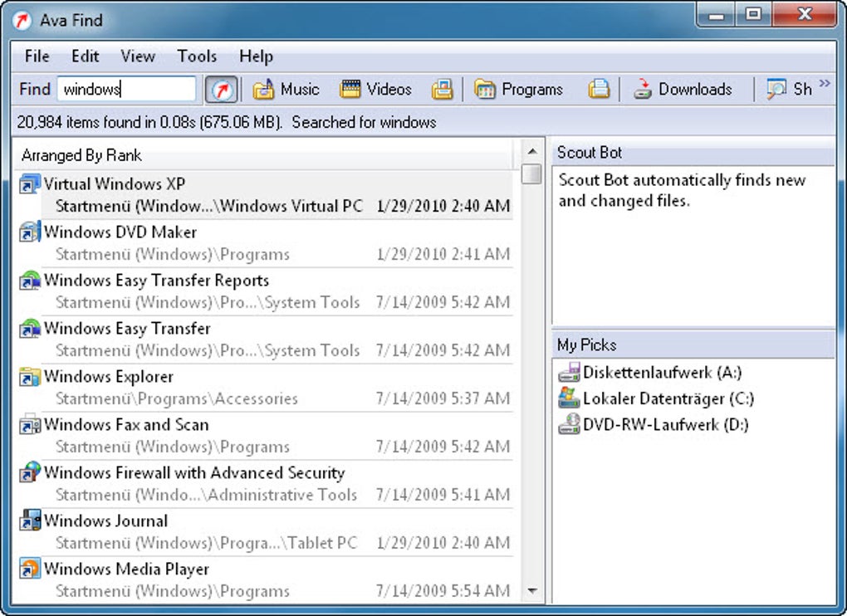Open the Tools menu
The width and height of the screenshot is (847, 616).
pos(197,56)
